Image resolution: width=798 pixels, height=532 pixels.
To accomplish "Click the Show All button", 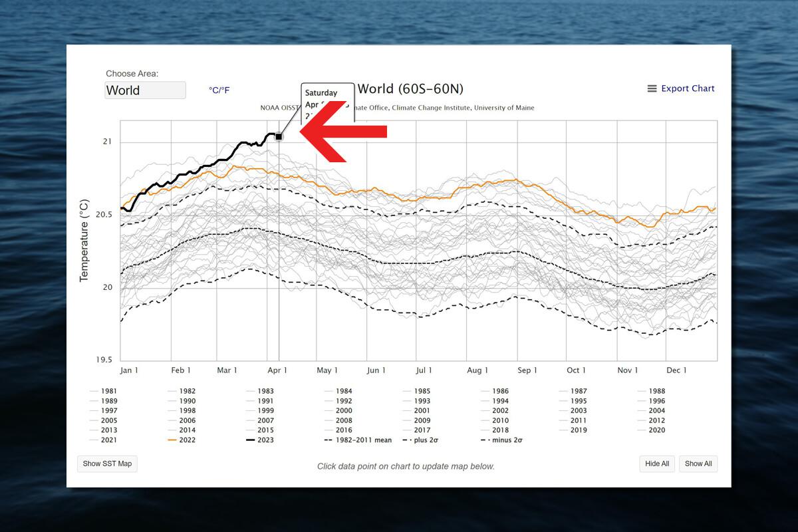I will click(698, 464).
